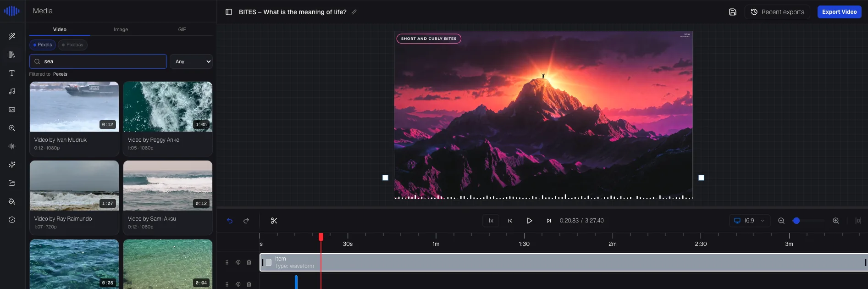Toggle the sidebar panel icon near title
868x289 pixels.
[229, 12]
